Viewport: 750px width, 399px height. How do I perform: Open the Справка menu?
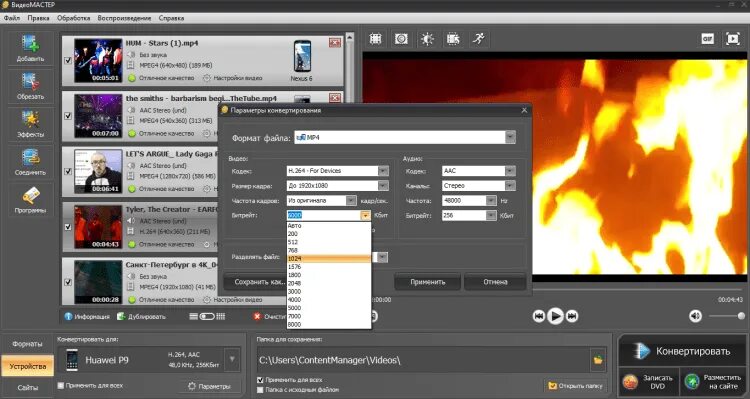(171, 18)
